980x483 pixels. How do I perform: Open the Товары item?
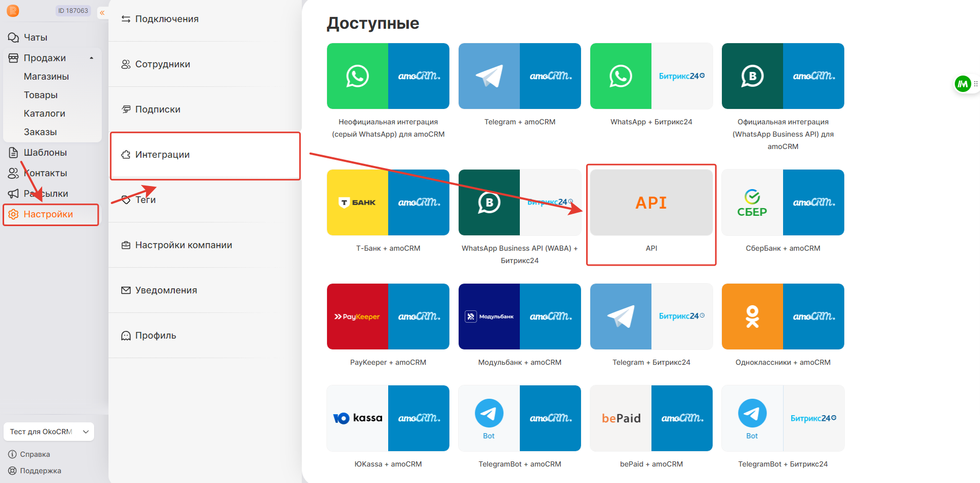click(x=41, y=95)
